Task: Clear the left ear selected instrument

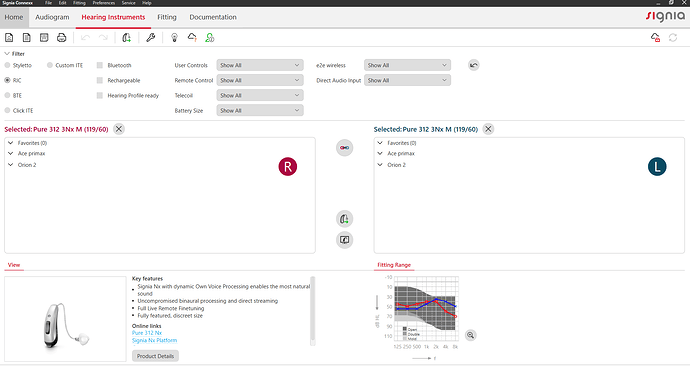Action: click(488, 129)
